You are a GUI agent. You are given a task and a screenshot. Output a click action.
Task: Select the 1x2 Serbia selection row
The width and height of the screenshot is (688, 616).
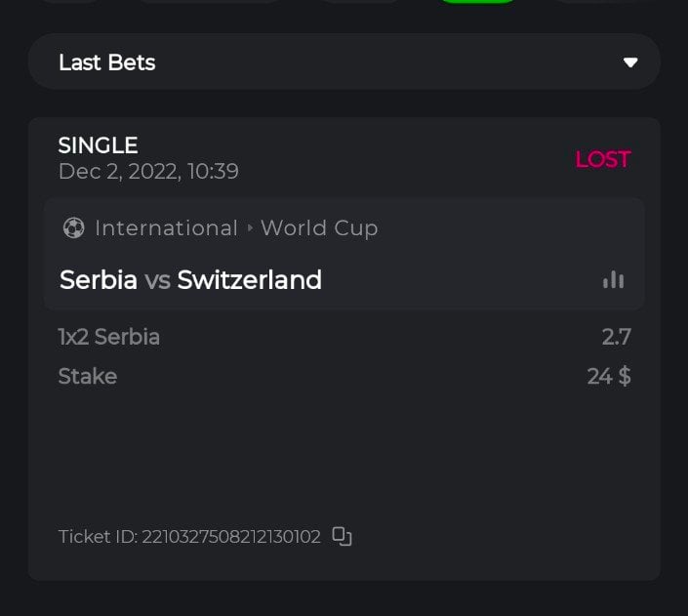(x=109, y=337)
